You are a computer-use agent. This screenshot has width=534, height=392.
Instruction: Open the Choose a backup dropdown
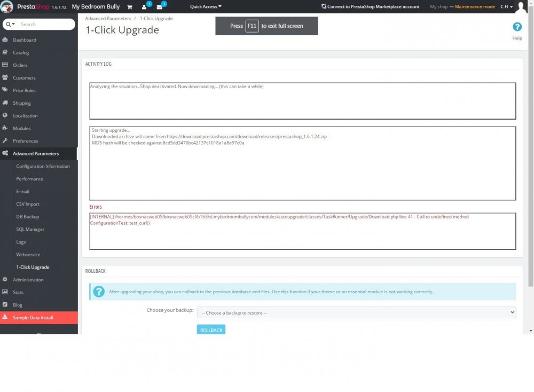(x=356, y=312)
